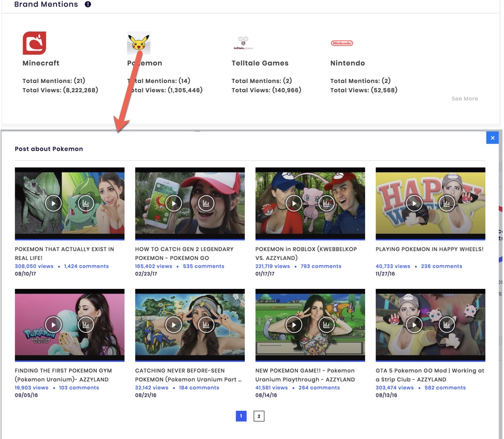The height and width of the screenshot is (439, 504).
Task: Click '236 comments' link
Action: pos(442,266)
